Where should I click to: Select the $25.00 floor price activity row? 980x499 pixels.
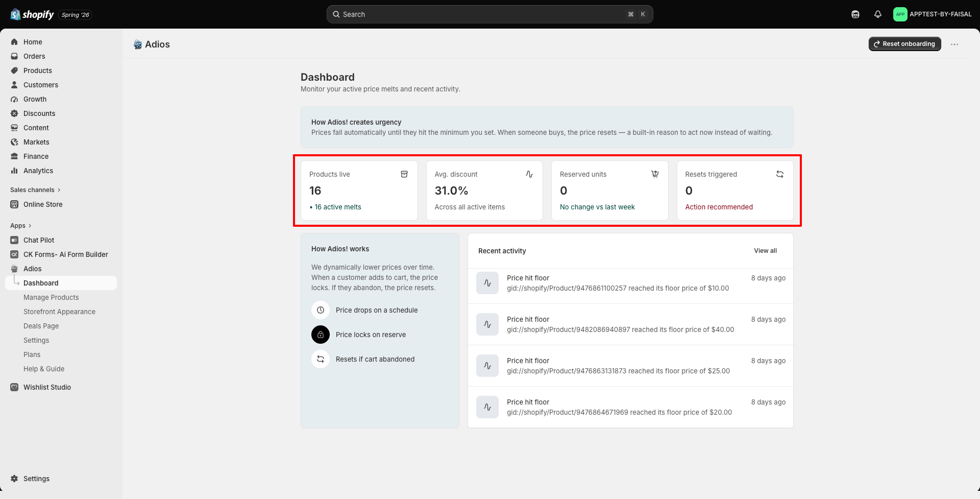click(x=630, y=366)
